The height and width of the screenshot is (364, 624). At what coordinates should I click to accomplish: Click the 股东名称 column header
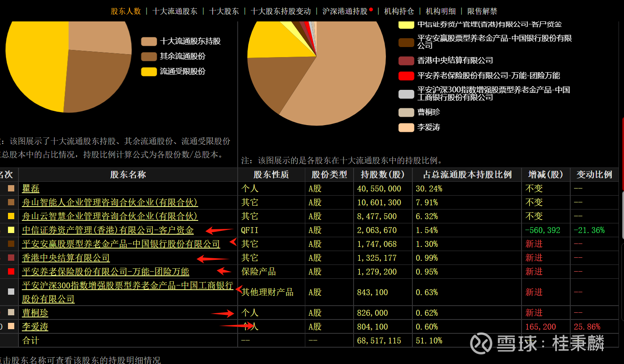[x=128, y=175]
